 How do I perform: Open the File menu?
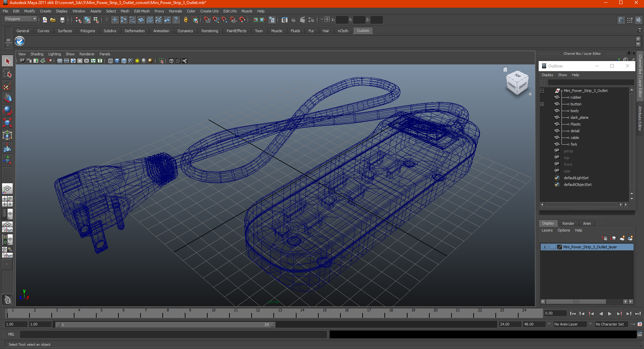tap(5, 11)
